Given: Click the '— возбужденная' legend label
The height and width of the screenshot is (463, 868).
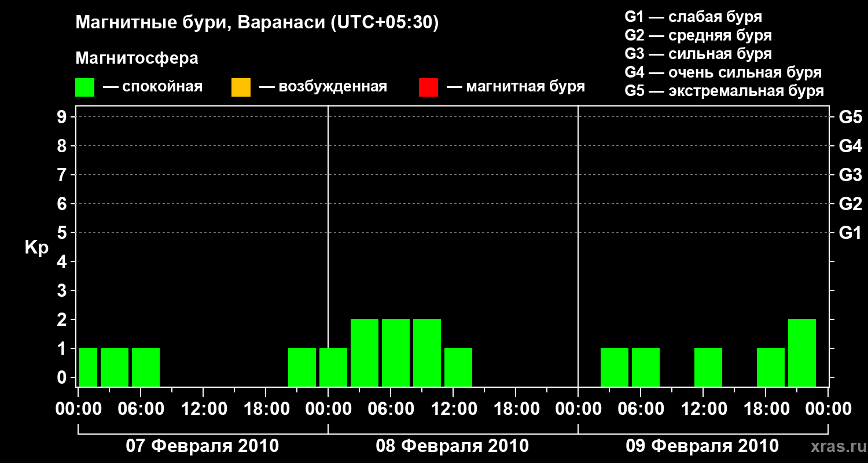Looking at the screenshot, I should click(x=323, y=87).
